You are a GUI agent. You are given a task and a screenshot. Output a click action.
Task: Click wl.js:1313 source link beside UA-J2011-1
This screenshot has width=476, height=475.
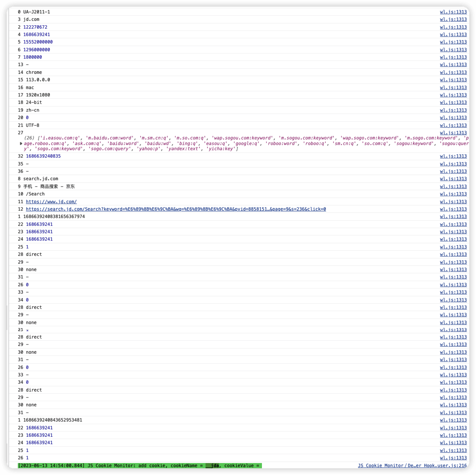pyautogui.click(x=453, y=12)
